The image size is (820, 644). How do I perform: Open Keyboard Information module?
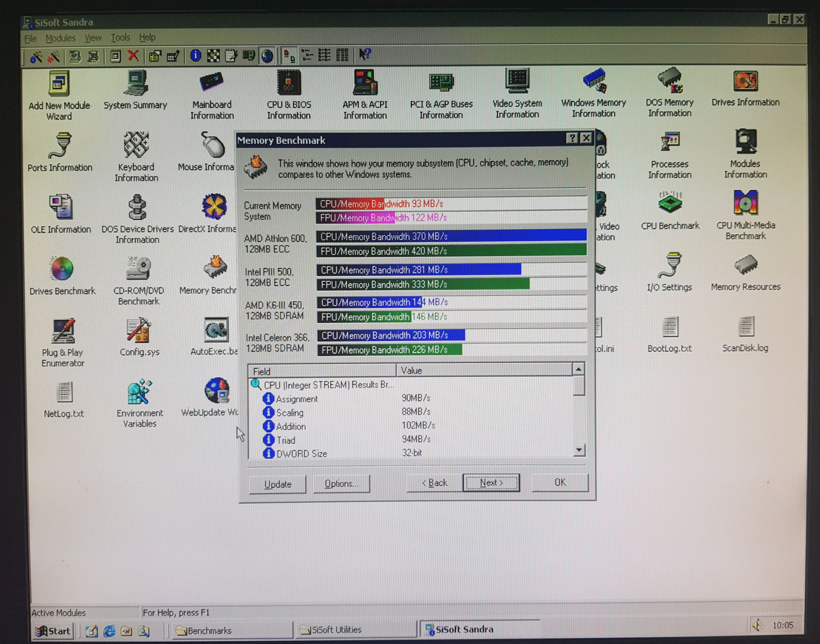pyautogui.click(x=136, y=157)
